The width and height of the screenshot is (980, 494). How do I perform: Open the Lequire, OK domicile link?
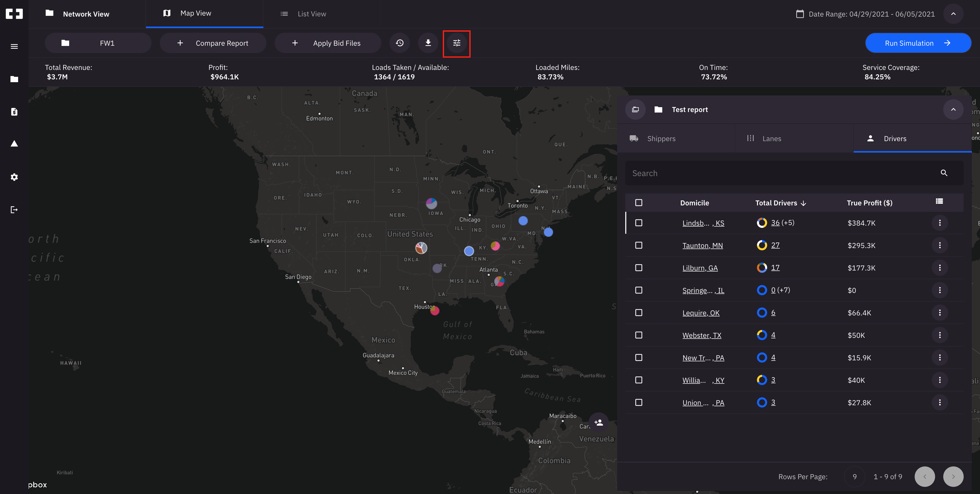(701, 313)
